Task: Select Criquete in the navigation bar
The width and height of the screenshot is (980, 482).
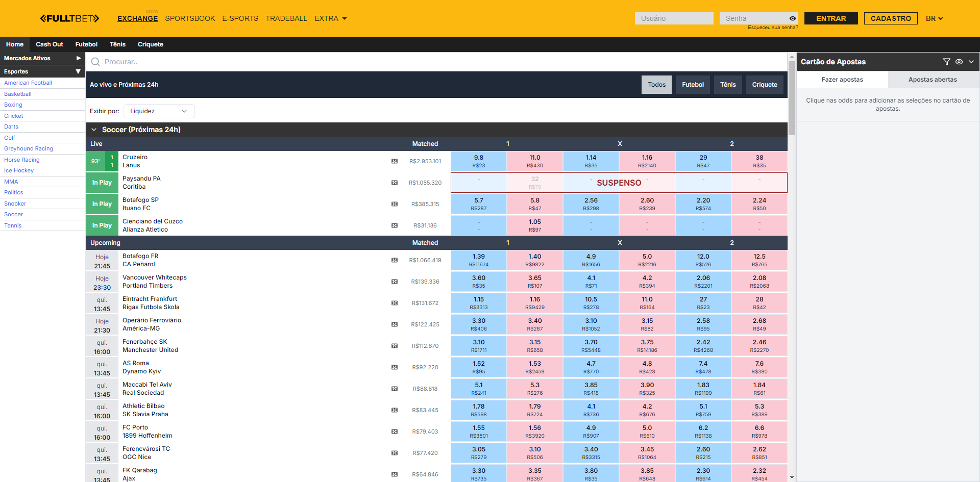Action: pos(151,44)
